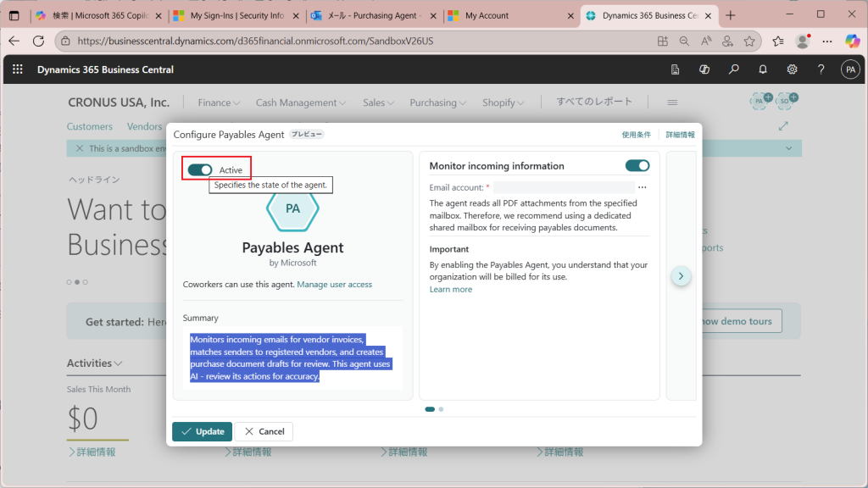Click the Email account input field

coord(564,187)
